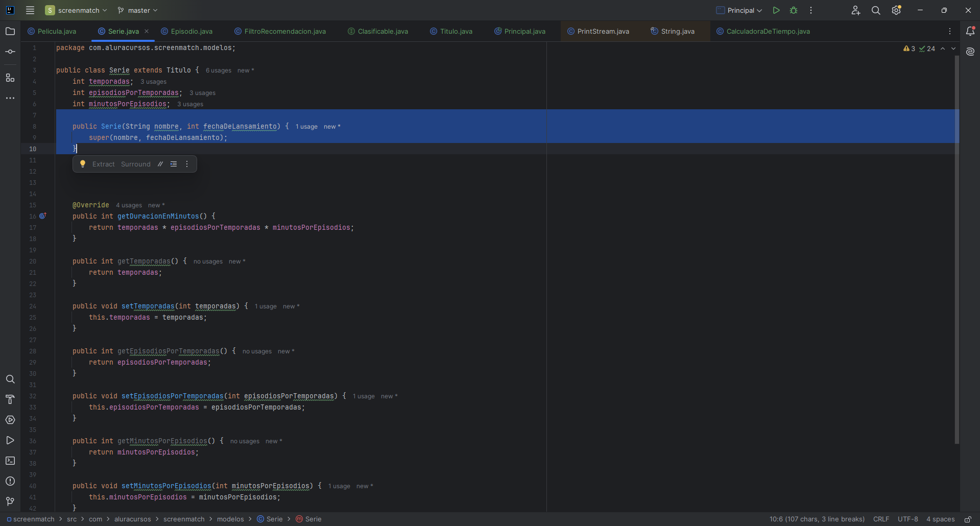This screenshot has height=526, width=980.
Task: Switch to Clasificable.java tab
Action: (x=378, y=31)
